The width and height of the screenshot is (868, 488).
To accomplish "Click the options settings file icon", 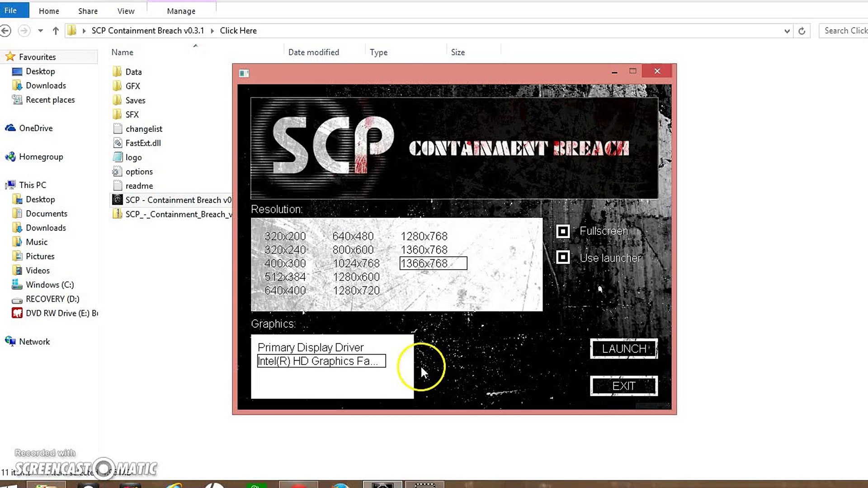I will pos(118,171).
